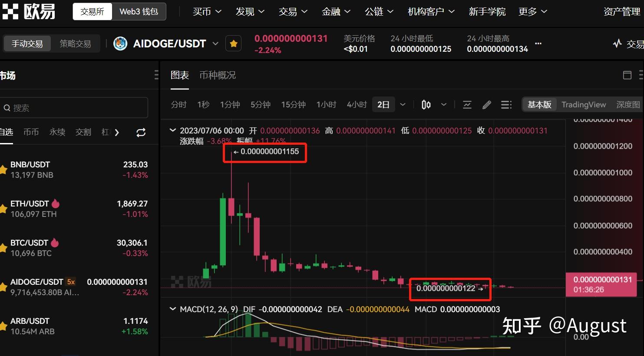Open 新手学院 page
This screenshot has width=644, height=356.
(x=487, y=12)
